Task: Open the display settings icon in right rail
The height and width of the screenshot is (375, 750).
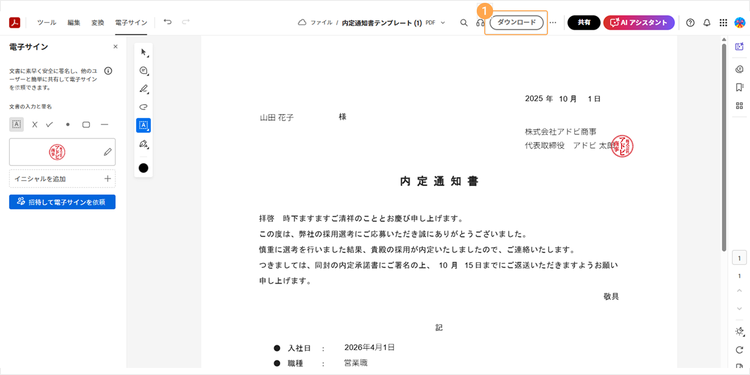Action: [x=739, y=331]
